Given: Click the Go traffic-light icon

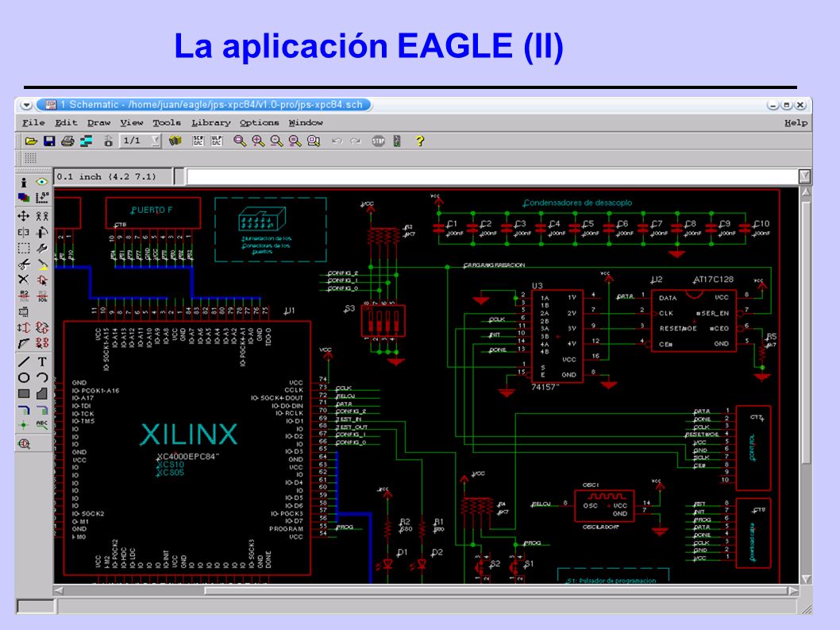Looking at the screenshot, I should pos(397,141).
